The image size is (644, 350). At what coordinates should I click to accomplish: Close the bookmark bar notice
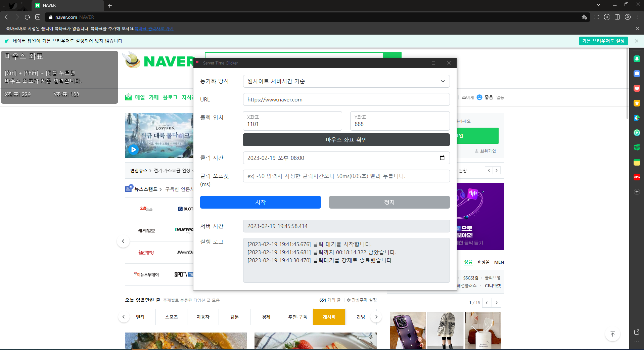638,29
